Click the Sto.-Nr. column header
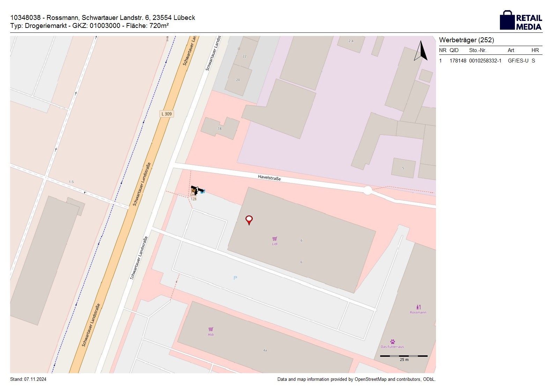The height and width of the screenshot is (392, 554). [x=478, y=50]
